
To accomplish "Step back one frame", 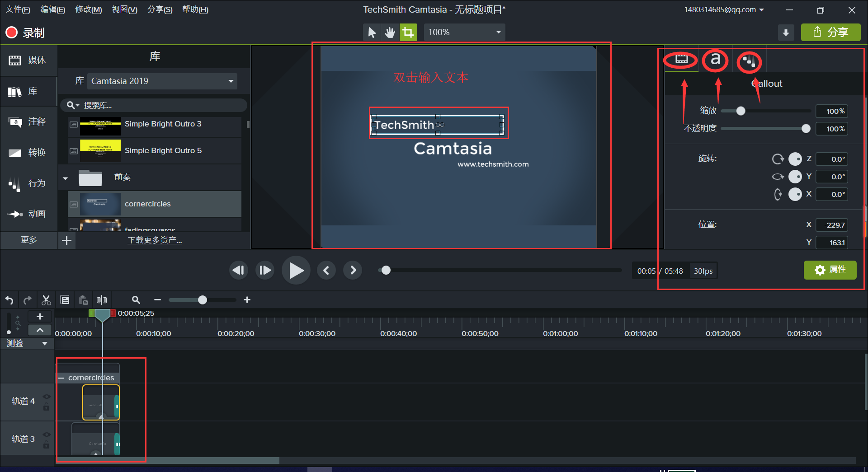I will (x=238, y=271).
